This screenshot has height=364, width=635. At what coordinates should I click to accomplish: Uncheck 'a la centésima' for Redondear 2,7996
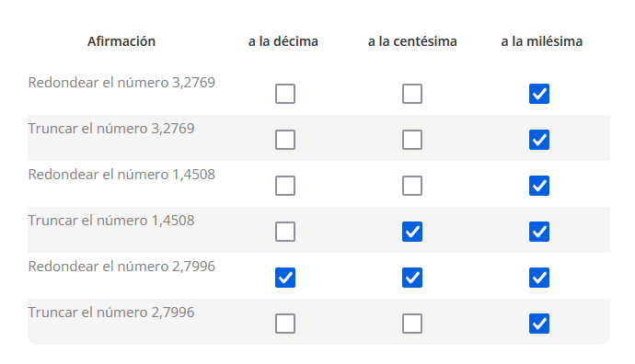(x=412, y=278)
